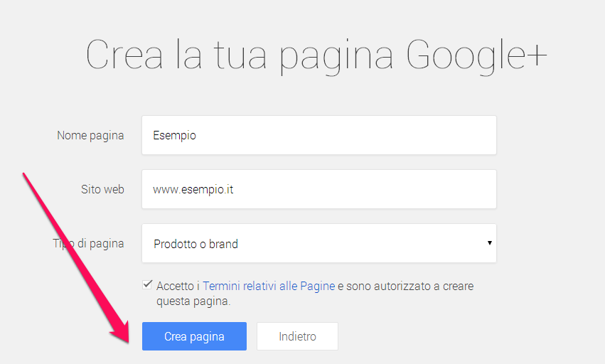The height and width of the screenshot is (364, 605).
Task: Click the Sito web label
Action: click(102, 189)
